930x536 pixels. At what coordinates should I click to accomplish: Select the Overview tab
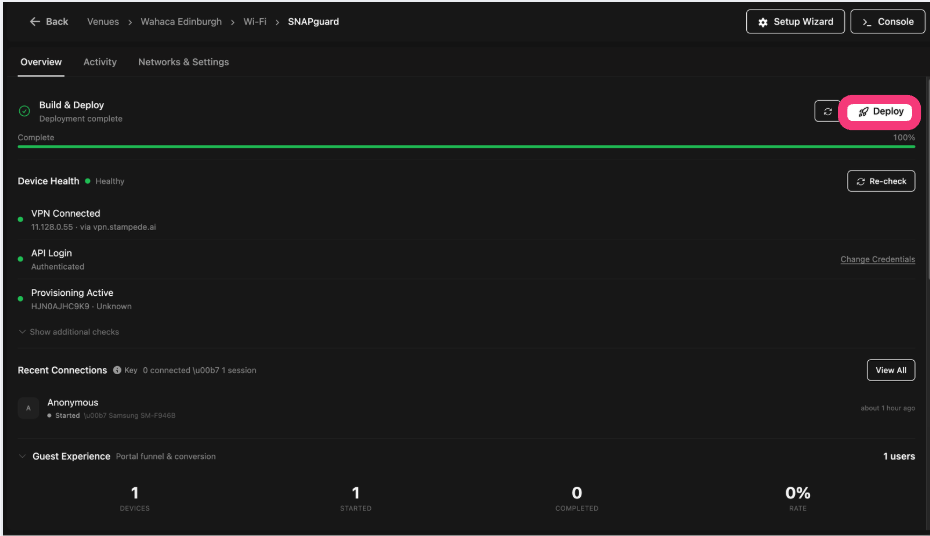coord(41,62)
